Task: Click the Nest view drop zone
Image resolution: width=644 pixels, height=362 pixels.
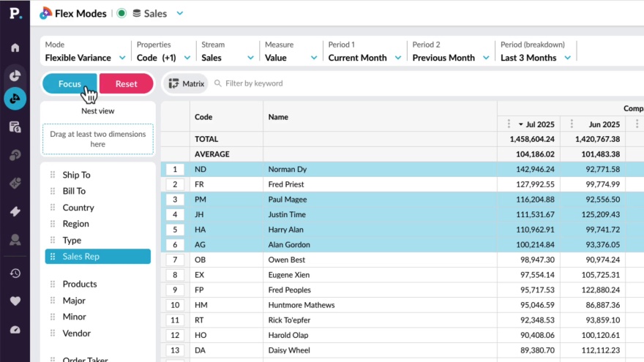Action: point(98,139)
